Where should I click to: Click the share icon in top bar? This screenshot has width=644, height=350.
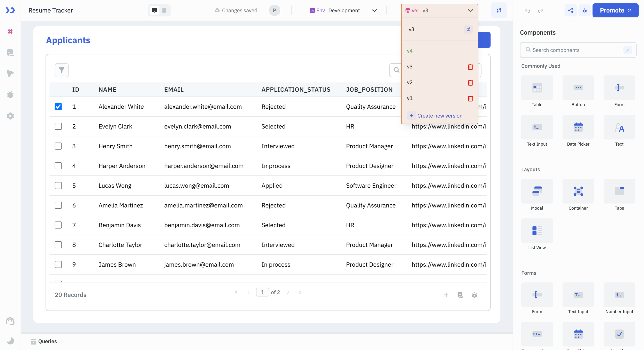[570, 11]
